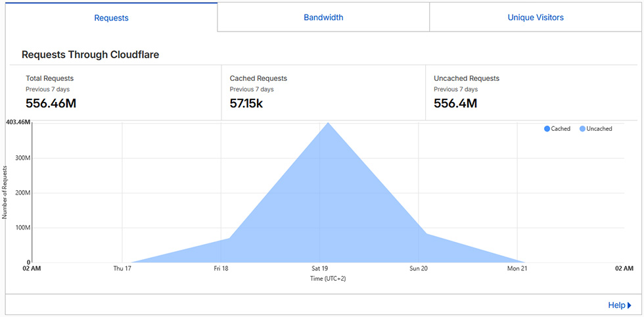Open the Bandwidth tab
Image resolution: width=644 pixels, height=317 pixels.
(323, 18)
